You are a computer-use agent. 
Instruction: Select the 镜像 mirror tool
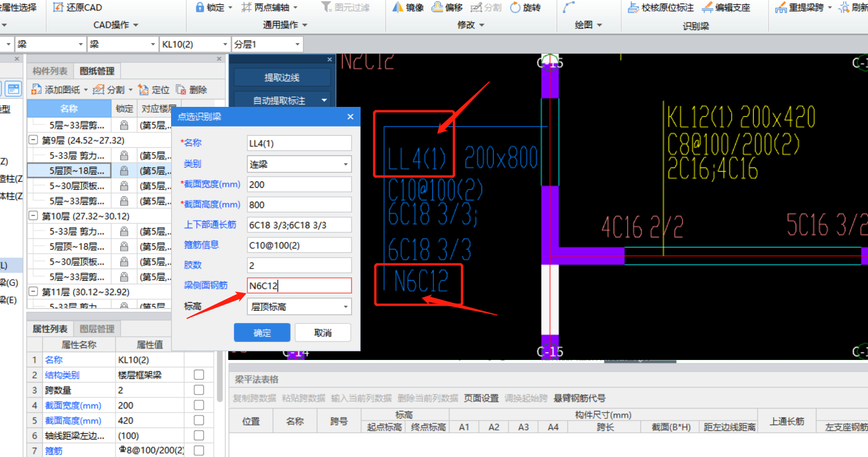click(408, 8)
